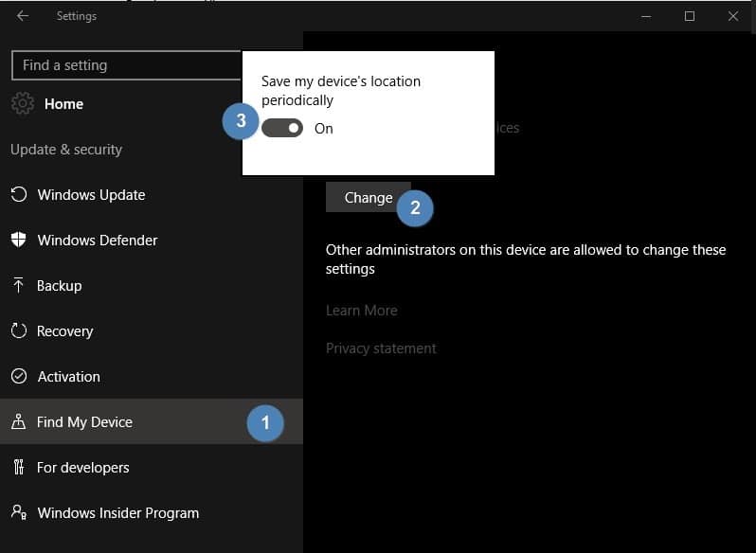Open Home via the gear icon

point(23,103)
